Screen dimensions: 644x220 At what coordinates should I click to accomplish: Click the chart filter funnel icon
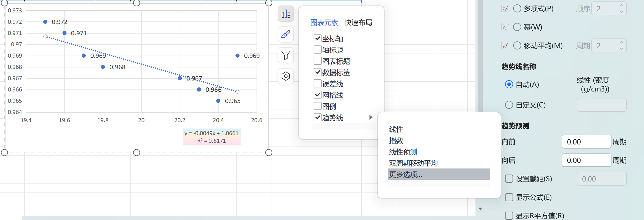tap(286, 55)
